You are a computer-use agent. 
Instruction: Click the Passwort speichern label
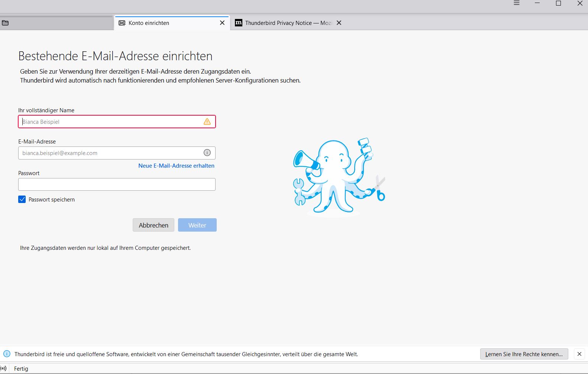[x=52, y=200]
